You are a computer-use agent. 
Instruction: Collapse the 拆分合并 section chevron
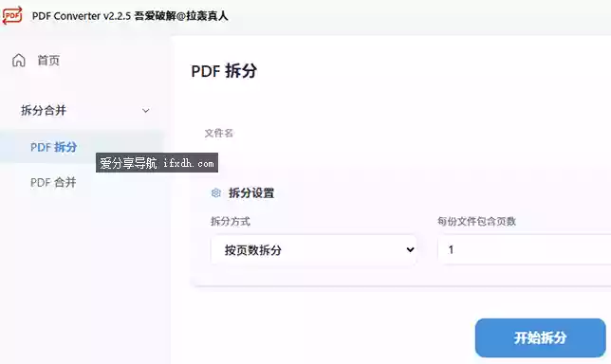pos(146,111)
